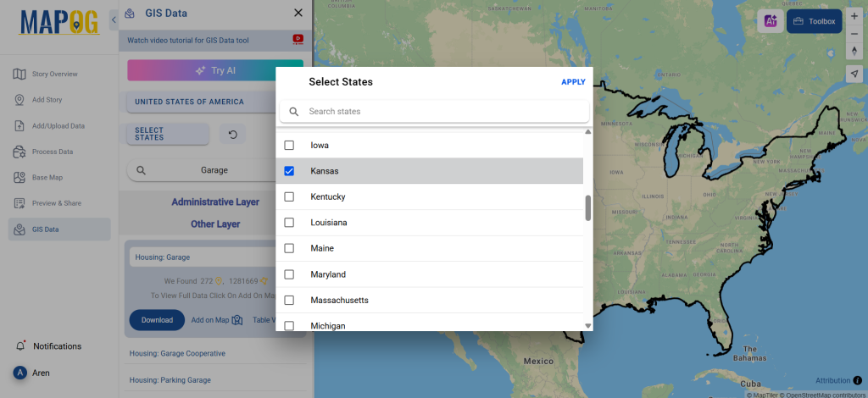Click the Search states input field
Viewport: 868px width, 398px height.
point(441,112)
